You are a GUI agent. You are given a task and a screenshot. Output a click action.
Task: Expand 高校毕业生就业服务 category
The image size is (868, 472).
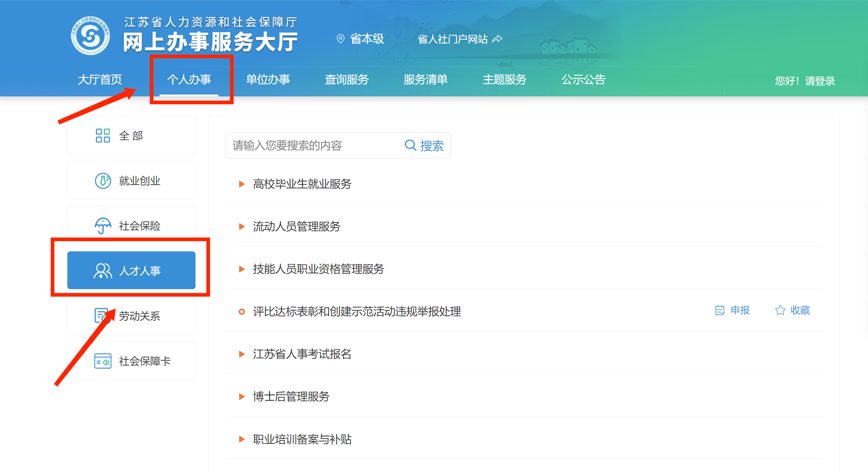302,184
